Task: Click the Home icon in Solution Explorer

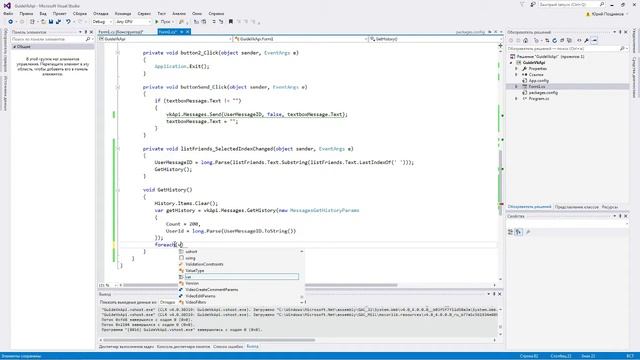Action: [x=526, y=40]
